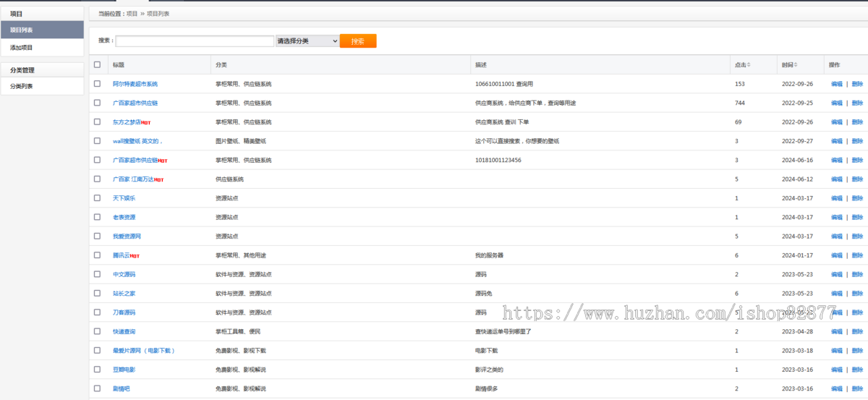This screenshot has height=400, width=868.
Task: Click the click count 744
Action: (x=739, y=103)
